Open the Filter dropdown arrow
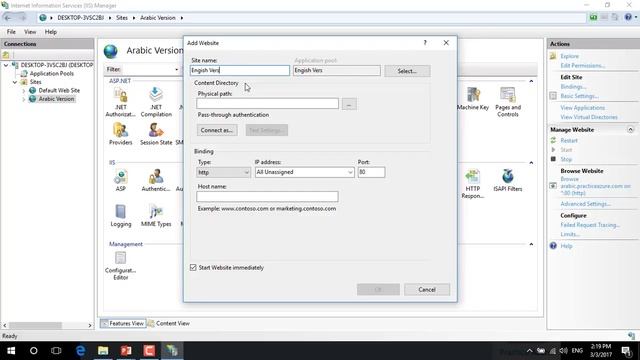 coord(176,69)
